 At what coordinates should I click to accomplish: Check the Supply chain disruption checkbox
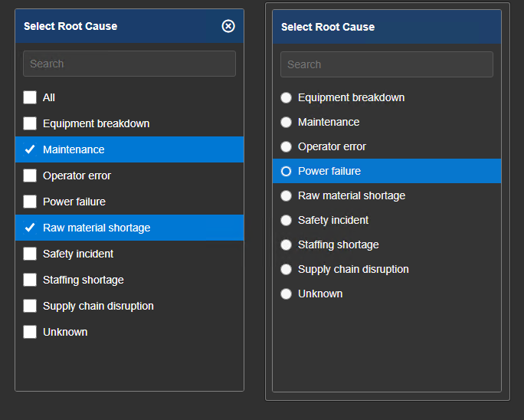[x=30, y=306]
